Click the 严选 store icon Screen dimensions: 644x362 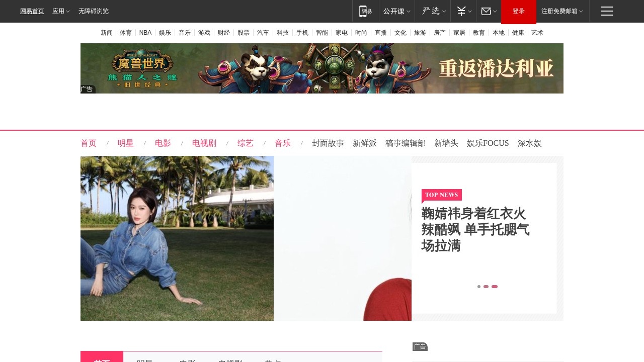431,11
